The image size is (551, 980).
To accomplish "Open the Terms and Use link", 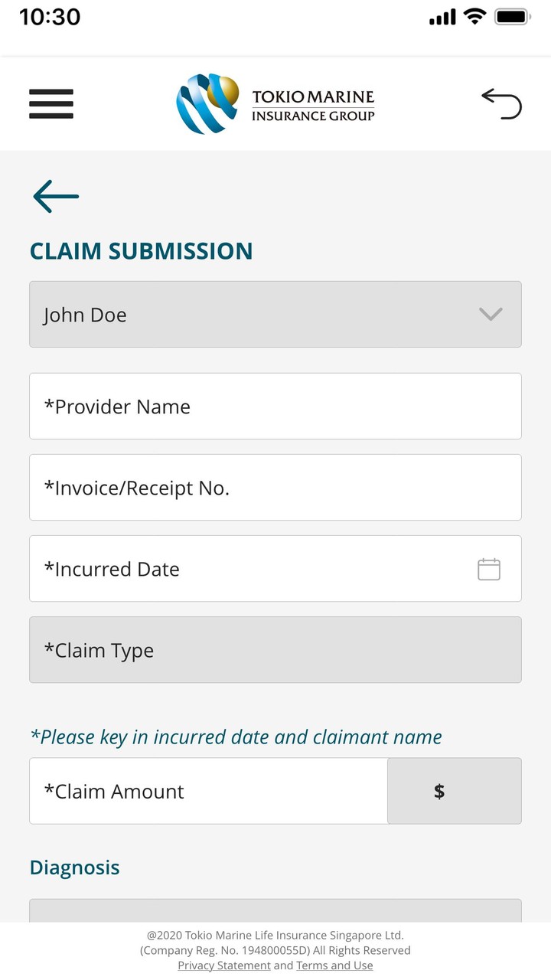I will (x=334, y=965).
